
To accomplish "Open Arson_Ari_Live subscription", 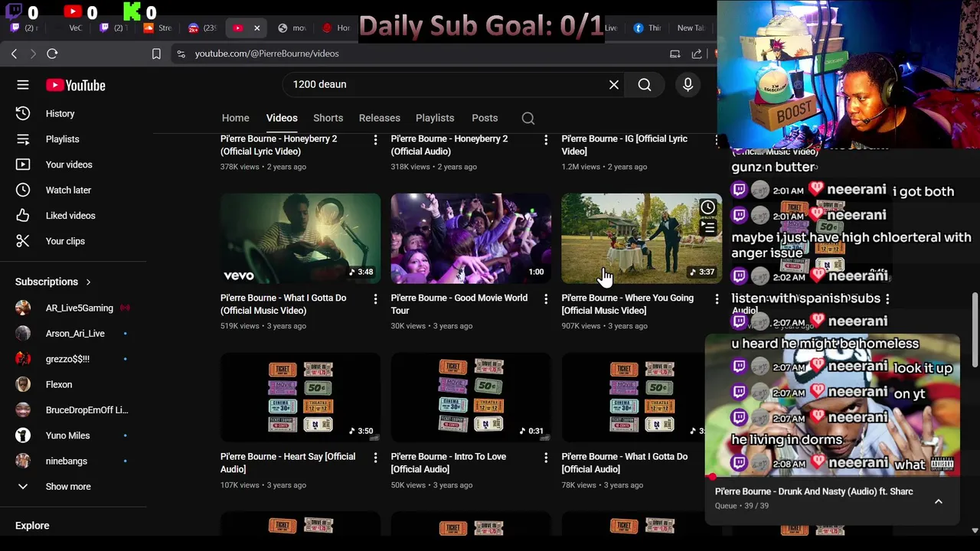I will tap(73, 334).
